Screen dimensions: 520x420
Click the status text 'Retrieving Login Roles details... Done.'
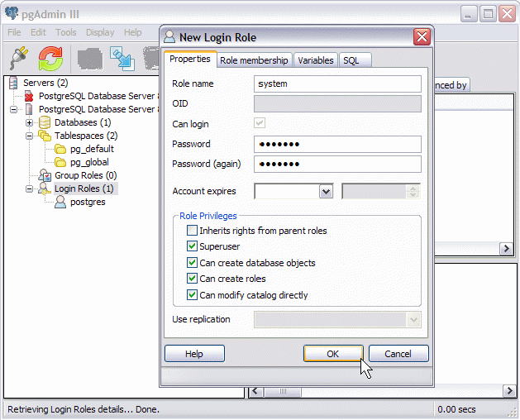[83, 409]
